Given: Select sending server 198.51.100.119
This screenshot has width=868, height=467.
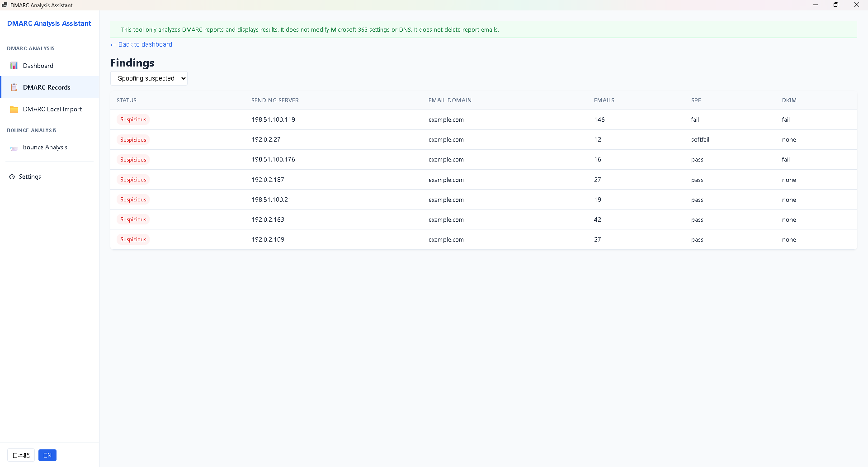Looking at the screenshot, I should (273, 119).
